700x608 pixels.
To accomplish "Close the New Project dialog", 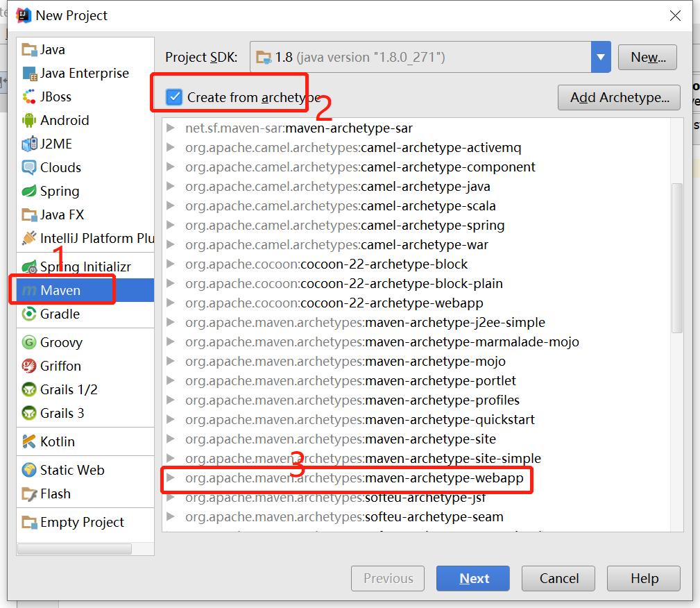I will click(x=675, y=16).
